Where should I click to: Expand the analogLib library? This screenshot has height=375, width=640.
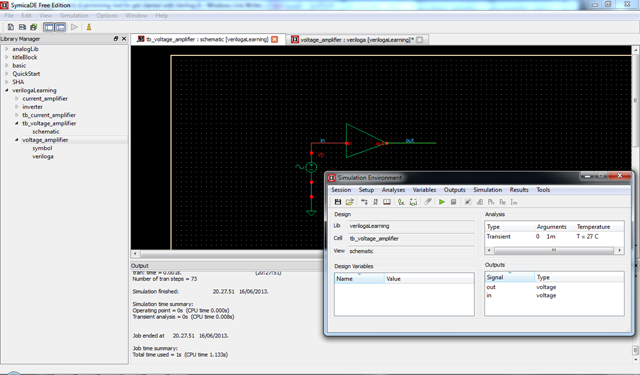click(7, 49)
